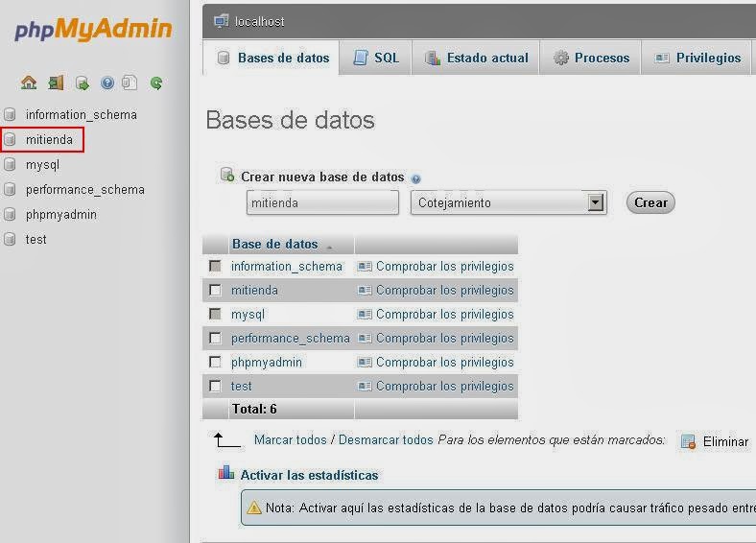Click privileges icon in information_schema row
This screenshot has height=543, width=756.
pyautogui.click(x=365, y=266)
